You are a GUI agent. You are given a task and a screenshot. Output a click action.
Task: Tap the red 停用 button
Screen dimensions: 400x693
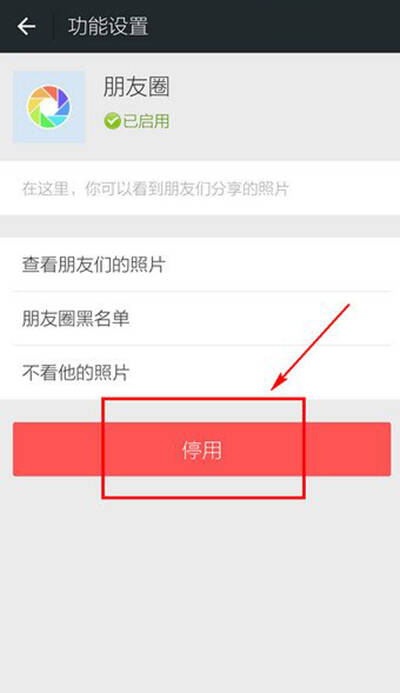(x=202, y=449)
